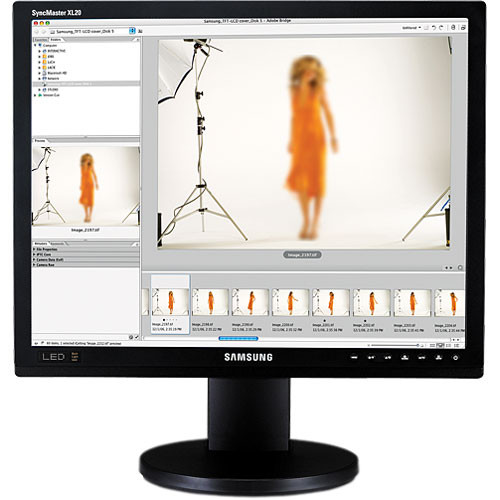Select the Image_2197.tif filmstrip thumbnail
Image resolution: width=500 pixels, height=500 pixels.
170,302
